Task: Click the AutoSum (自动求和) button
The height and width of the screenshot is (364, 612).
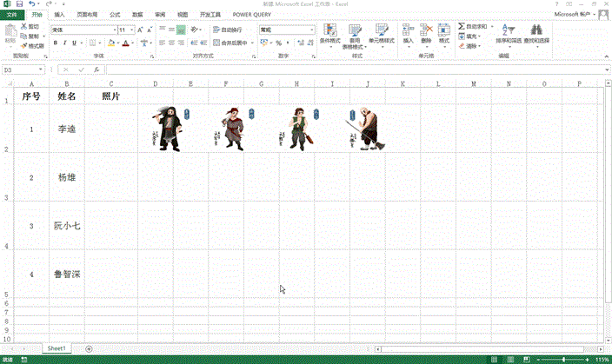Action: point(470,27)
